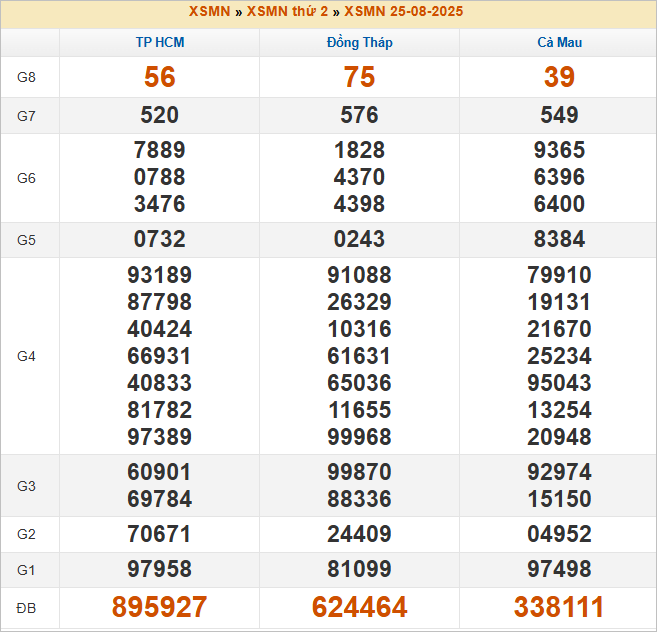Image resolution: width=657 pixels, height=632 pixels.
Task: Click the G3 number 15150
Action: 559,499
